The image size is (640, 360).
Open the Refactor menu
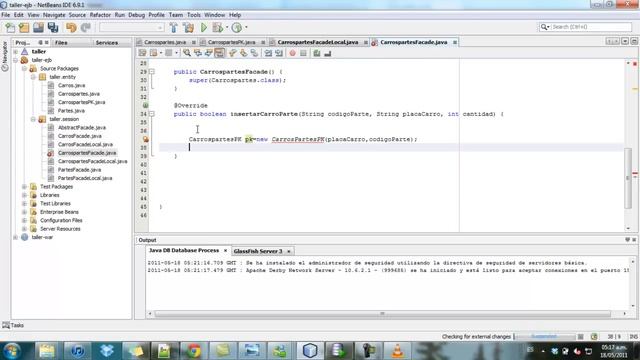coord(100,15)
